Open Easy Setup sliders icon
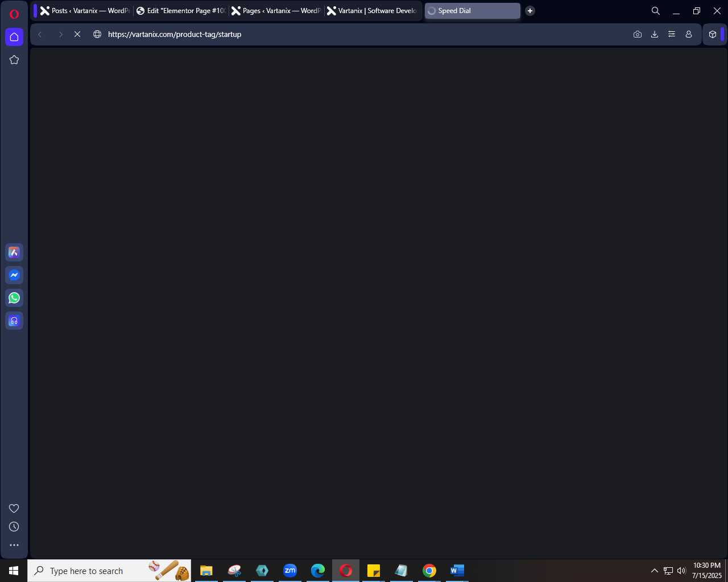 pyautogui.click(x=672, y=34)
